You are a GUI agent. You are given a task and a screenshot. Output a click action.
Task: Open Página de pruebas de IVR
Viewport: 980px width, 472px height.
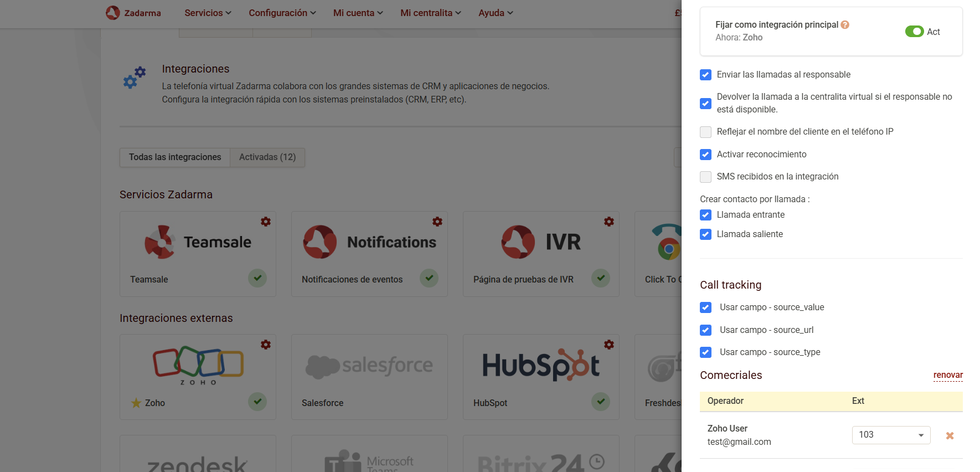tap(523, 280)
